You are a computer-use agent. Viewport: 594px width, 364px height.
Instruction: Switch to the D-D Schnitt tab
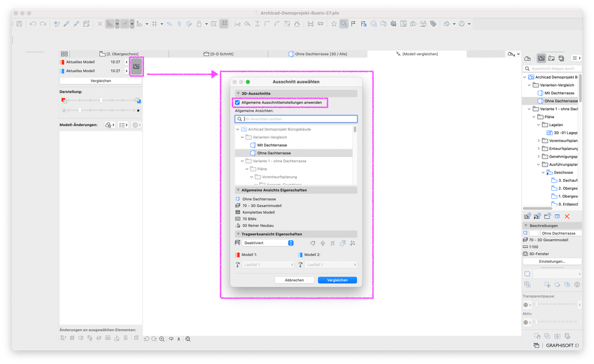[218, 54]
